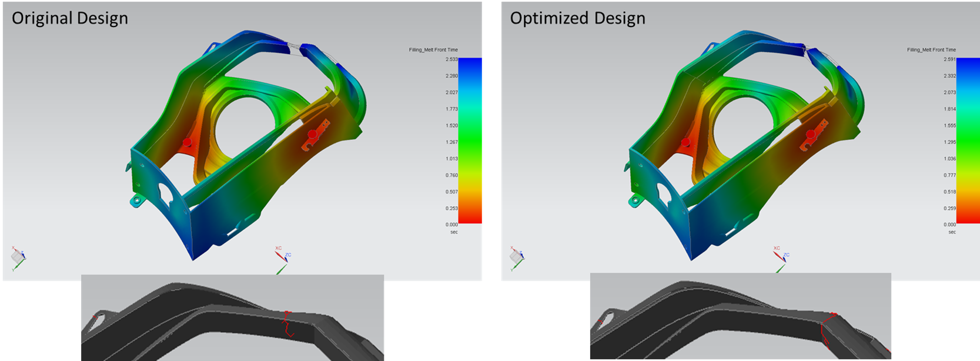
Task: Click legend value 1.036
Action: 949,158
